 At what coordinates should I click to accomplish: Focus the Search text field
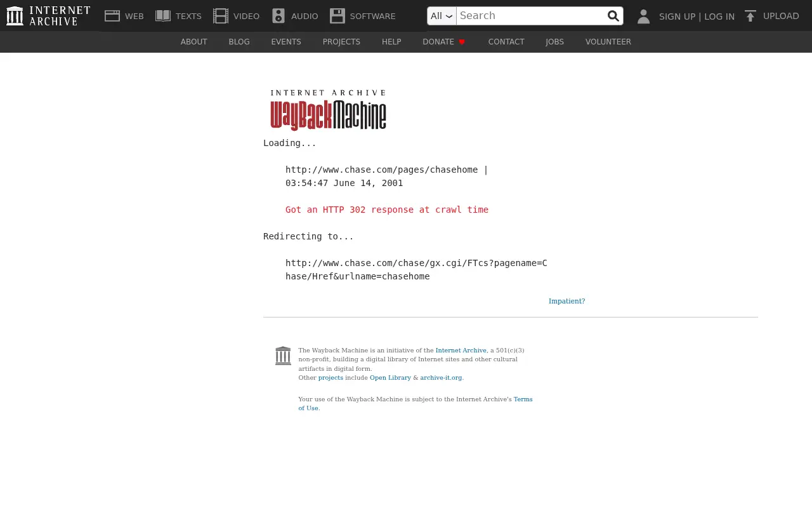pyautogui.click(x=530, y=16)
